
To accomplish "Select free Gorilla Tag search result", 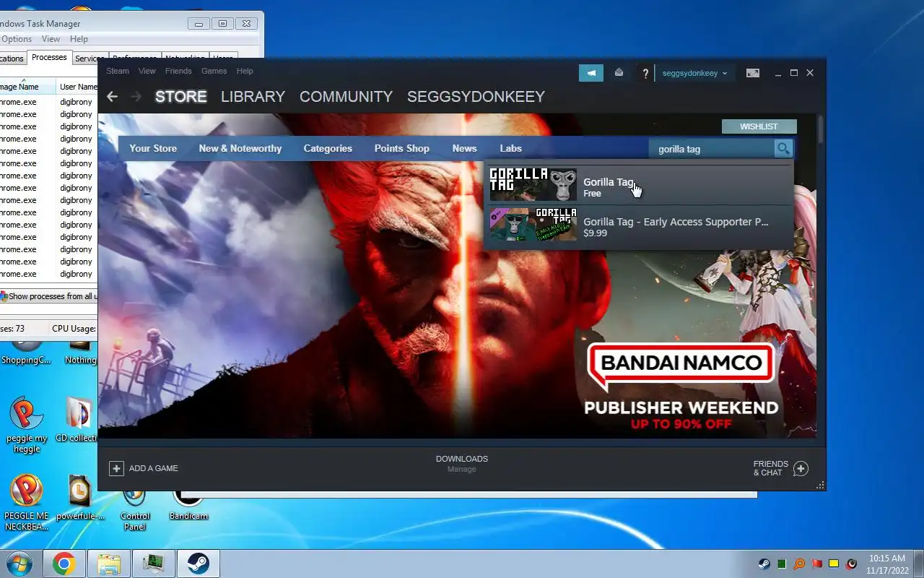I will (x=638, y=185).
